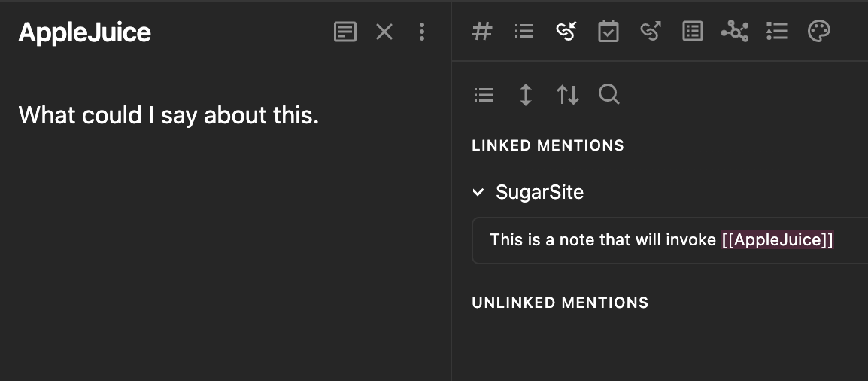Show the Outgoing links pane
868x381 pixels.
(651, 31)
